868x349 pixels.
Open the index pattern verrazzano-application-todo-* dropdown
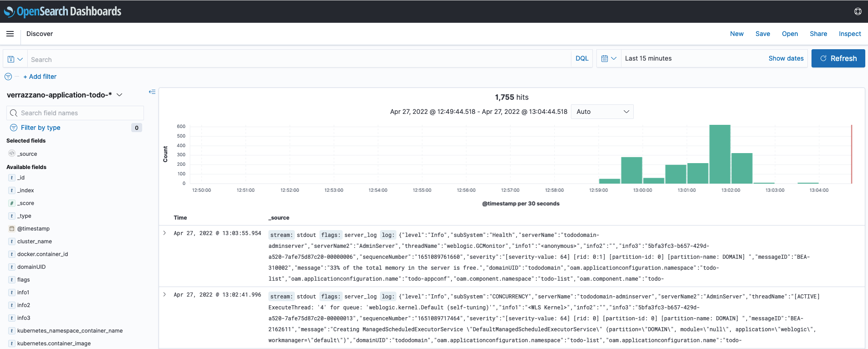65,95
